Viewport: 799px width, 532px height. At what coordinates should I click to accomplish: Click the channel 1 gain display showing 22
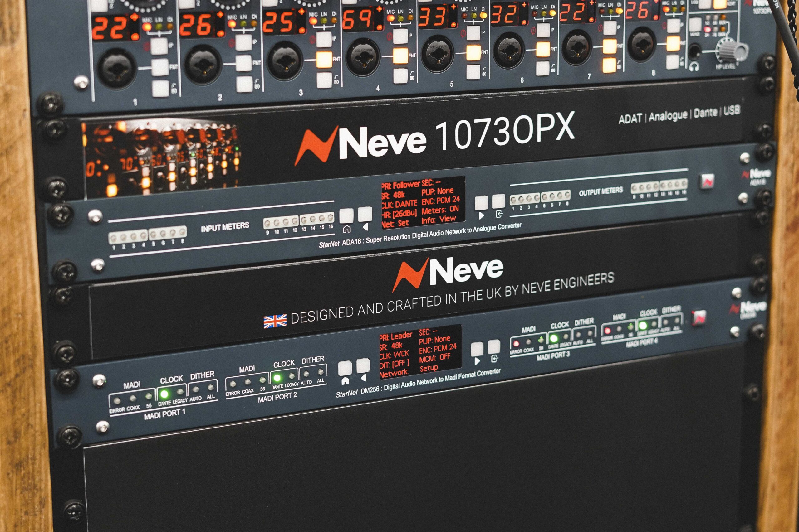coord(115,28)
